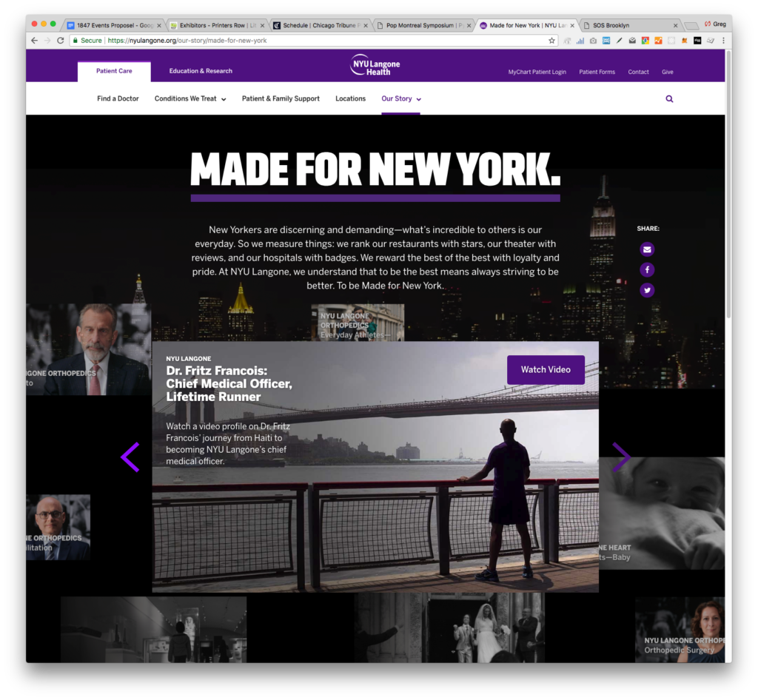
Task: Click the browser forward arrow
Action: click(47, 41)
